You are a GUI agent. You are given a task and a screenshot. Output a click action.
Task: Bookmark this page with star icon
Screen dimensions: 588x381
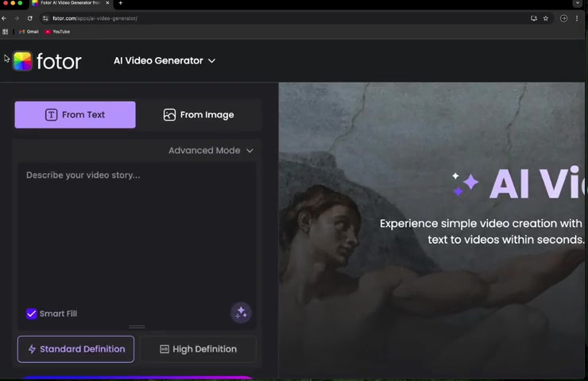point(546,18)
